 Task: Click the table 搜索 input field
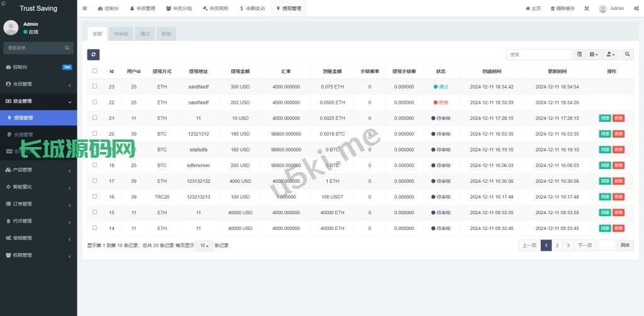click(x=538, y=55)
